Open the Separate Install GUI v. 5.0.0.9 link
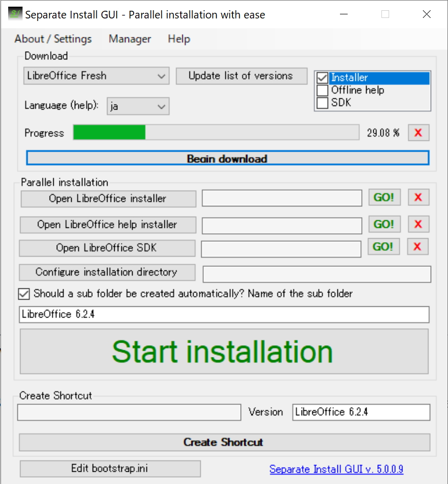Image resolution: width=448 pixels, height=484 pixels. pos(336,469)
